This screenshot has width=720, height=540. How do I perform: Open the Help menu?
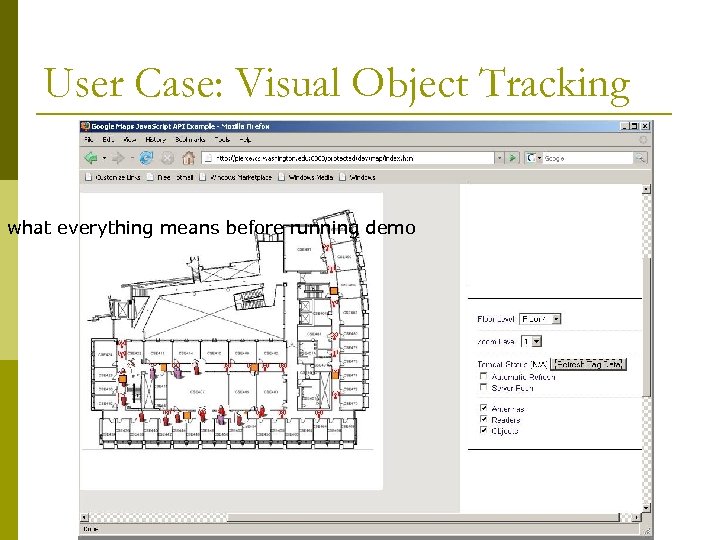[245, 140]
